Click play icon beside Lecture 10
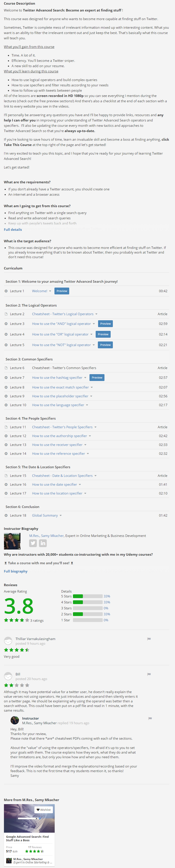Viewport: 175px width, 868px height. tap(6, 405)
